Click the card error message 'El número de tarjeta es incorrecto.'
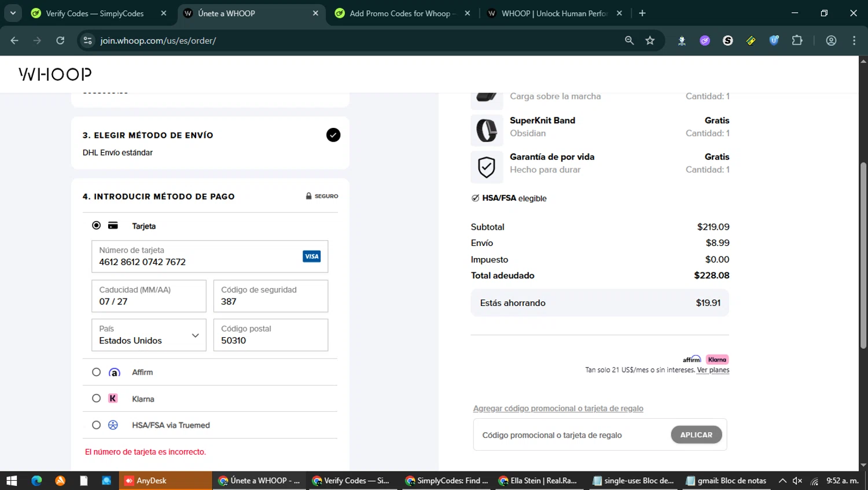868x490 pixels. 145,452
